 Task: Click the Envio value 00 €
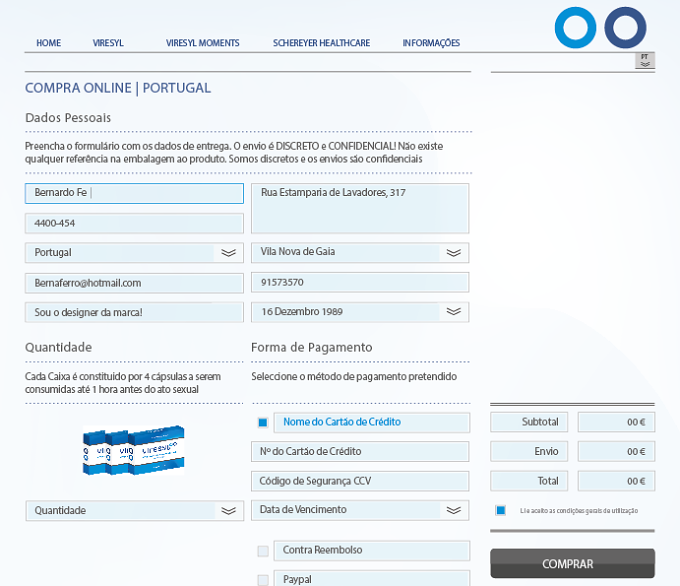coord(616,452)
